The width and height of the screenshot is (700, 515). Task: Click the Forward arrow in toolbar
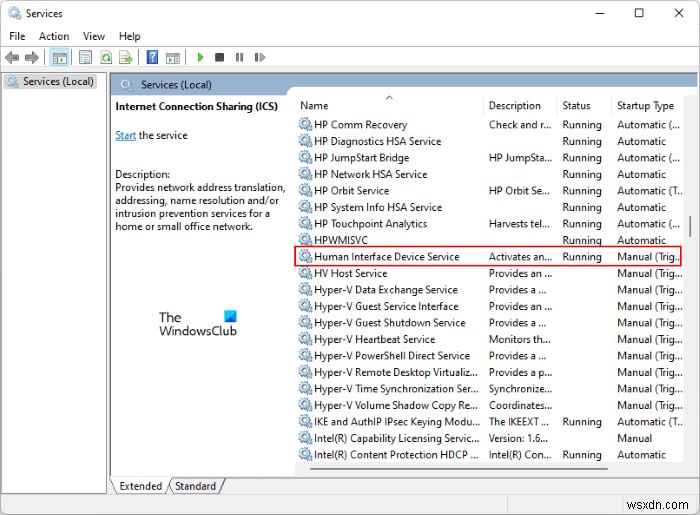(32, 57)
